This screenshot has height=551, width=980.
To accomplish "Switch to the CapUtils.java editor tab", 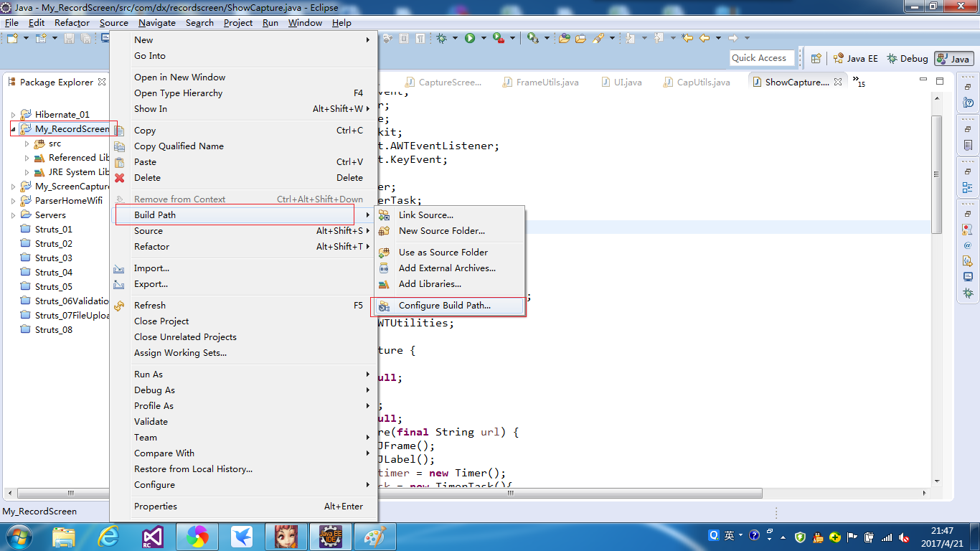I will pyautogui.click(x=697, y=83).
